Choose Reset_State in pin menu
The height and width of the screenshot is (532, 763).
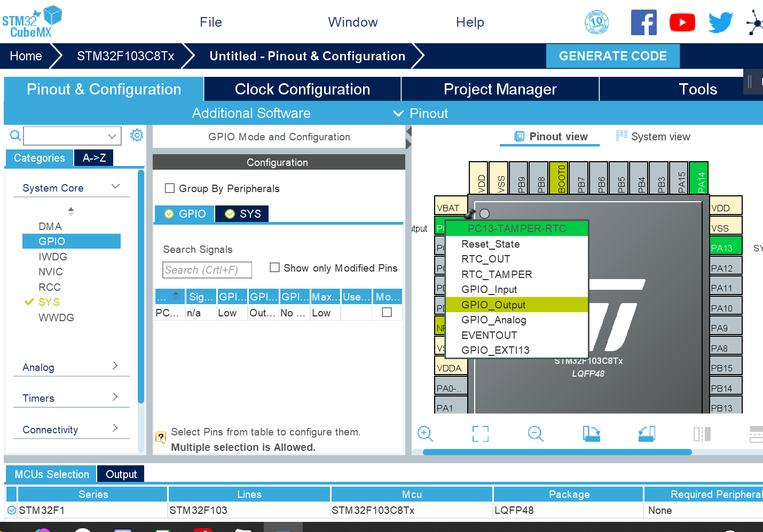tap(517, 244)
